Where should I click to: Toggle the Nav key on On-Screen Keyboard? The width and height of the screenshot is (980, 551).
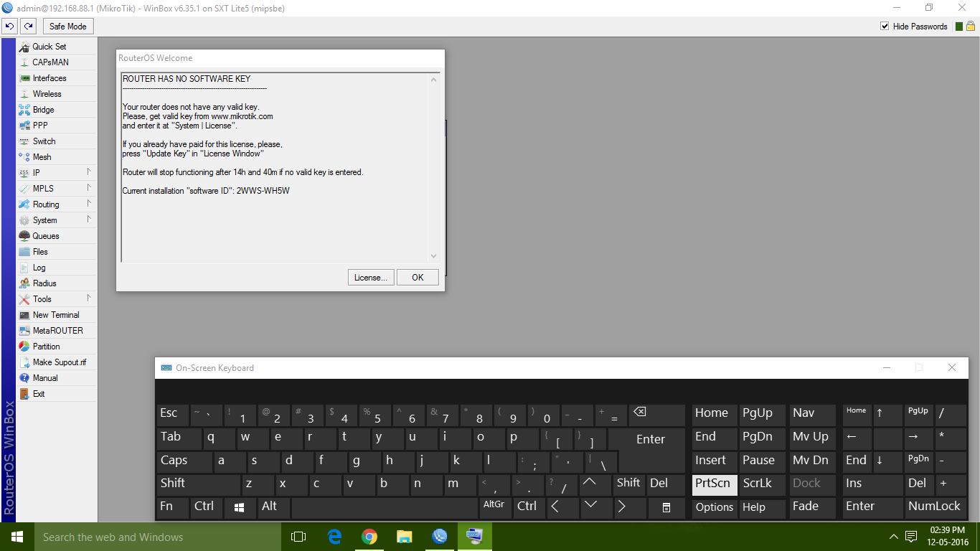coord(813,415)
